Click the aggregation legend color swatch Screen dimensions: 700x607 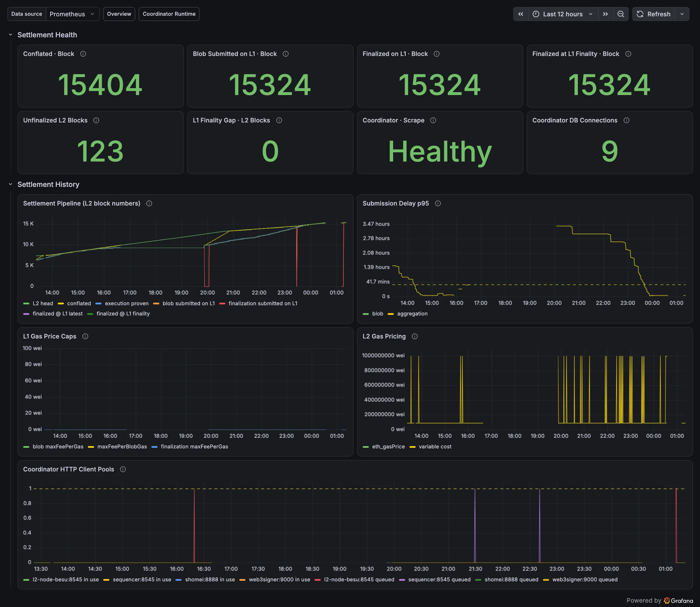pos(391,314)
